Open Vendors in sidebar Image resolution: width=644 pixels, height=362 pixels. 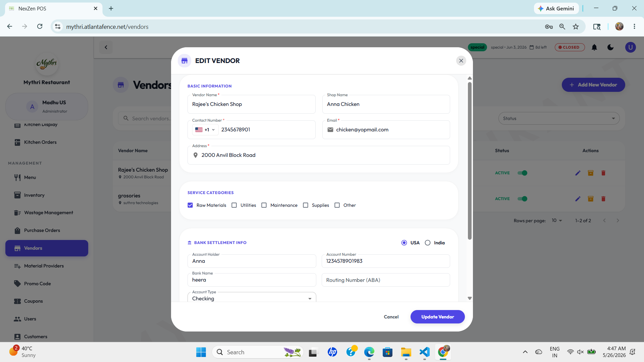[x=47, y=248]
